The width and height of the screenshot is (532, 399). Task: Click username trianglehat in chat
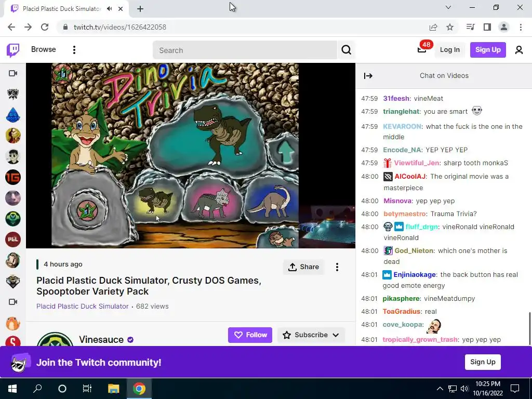(401, 111)
